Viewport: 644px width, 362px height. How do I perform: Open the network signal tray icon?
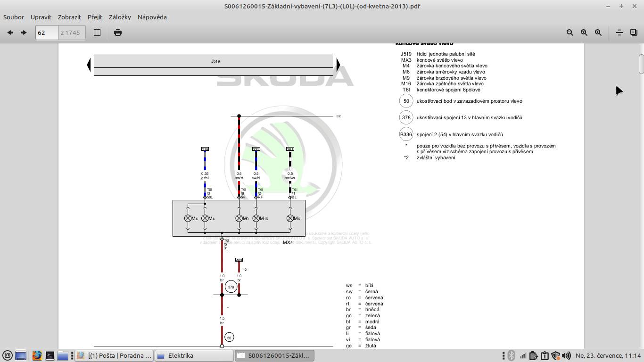pyautogui.click(x=522, y=355)
